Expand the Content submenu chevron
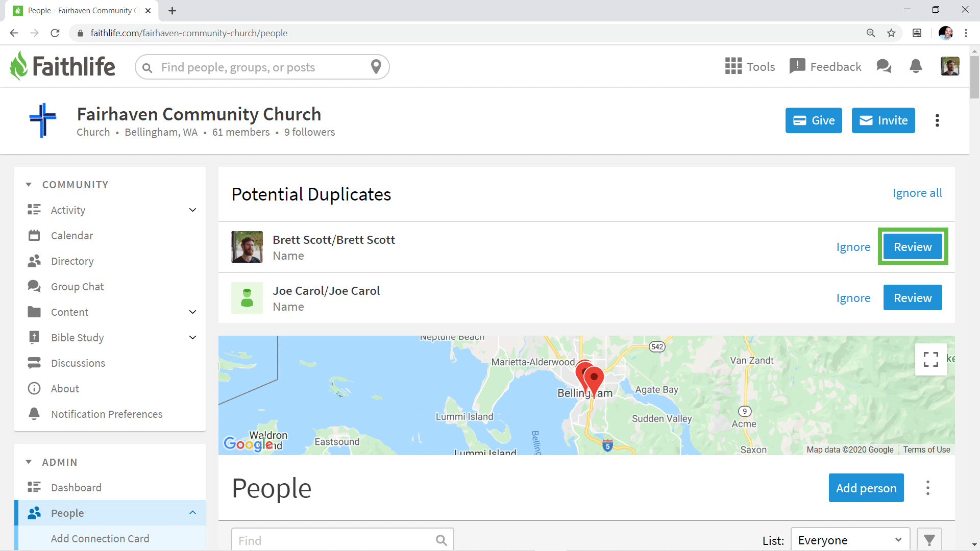Viewport: 980px width, 551px height. point(192,312)
